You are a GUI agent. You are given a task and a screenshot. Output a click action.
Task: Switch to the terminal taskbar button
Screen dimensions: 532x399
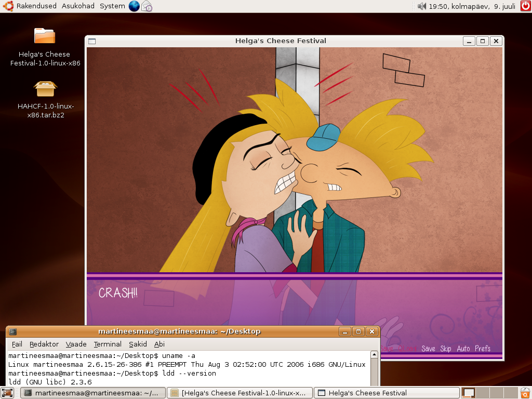point(93,393)
